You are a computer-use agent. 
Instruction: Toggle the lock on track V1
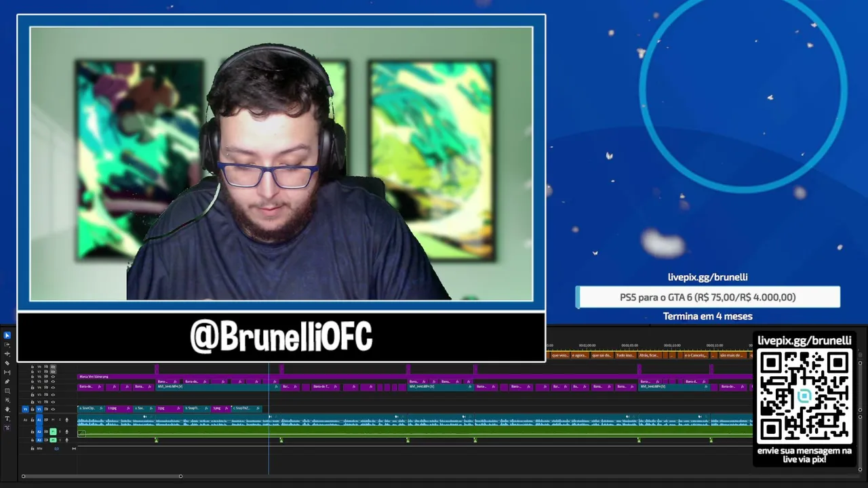coord(33,409)
